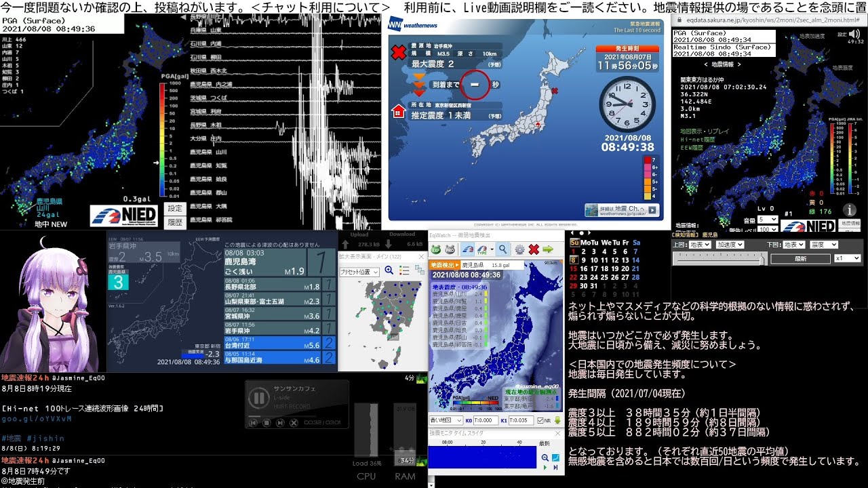Open EqWatch magnifier search tool
Viewport: 868px width, 488px height.
503,249
